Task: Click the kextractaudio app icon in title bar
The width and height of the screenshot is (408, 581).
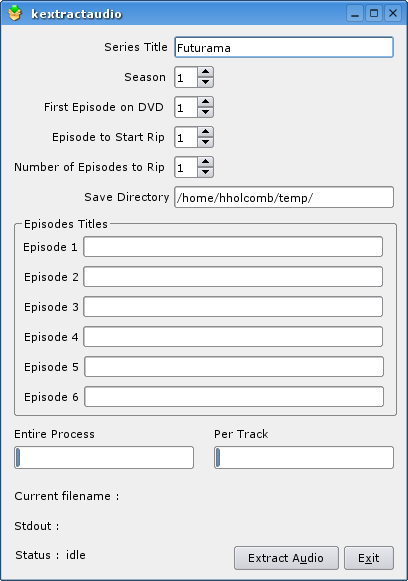Action: click(x=15, y=13)
